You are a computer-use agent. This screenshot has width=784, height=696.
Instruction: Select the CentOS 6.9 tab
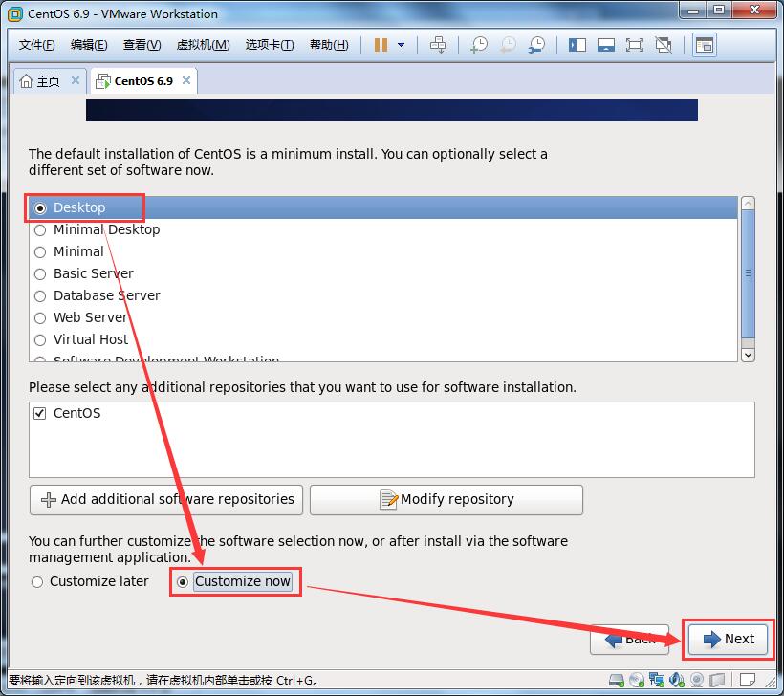pyautogui.click(x=143, y=81)
